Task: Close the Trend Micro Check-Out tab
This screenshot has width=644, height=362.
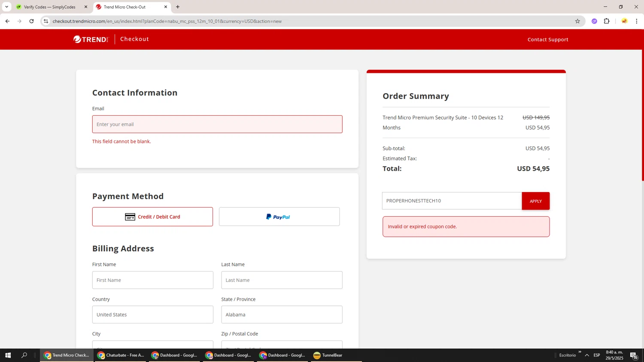Action: [165, 7]
